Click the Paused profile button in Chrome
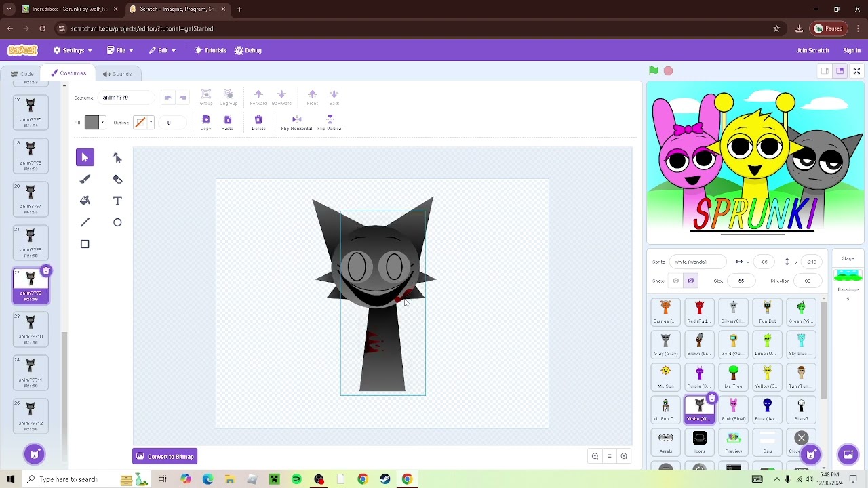Viewport: 868px width, 488px height. [829, 28]
